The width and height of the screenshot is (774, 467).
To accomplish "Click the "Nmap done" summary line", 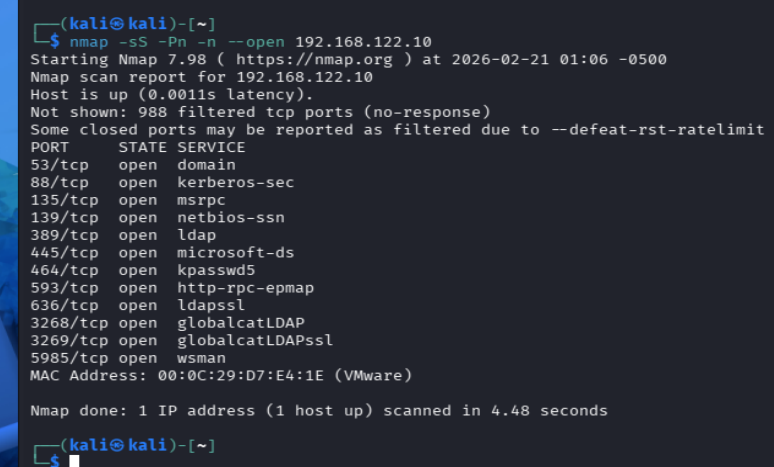I will click(318, 410).
